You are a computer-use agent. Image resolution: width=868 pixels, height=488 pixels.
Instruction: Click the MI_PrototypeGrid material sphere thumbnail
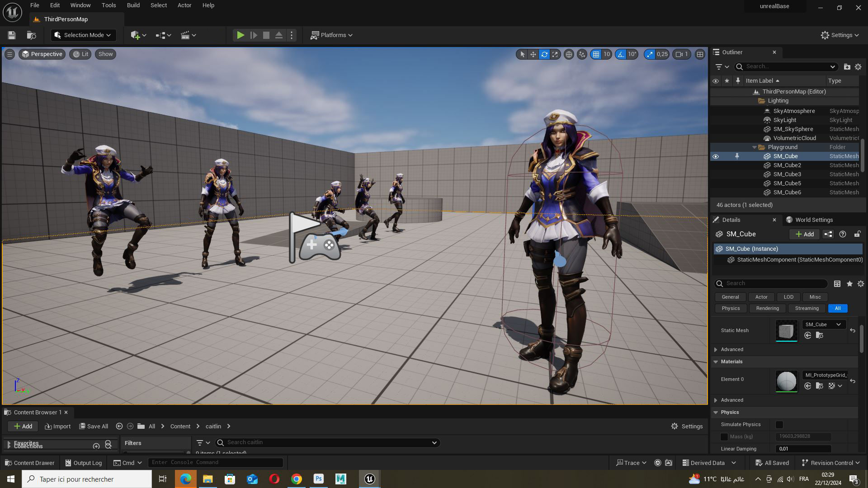(x=786, y=381)
